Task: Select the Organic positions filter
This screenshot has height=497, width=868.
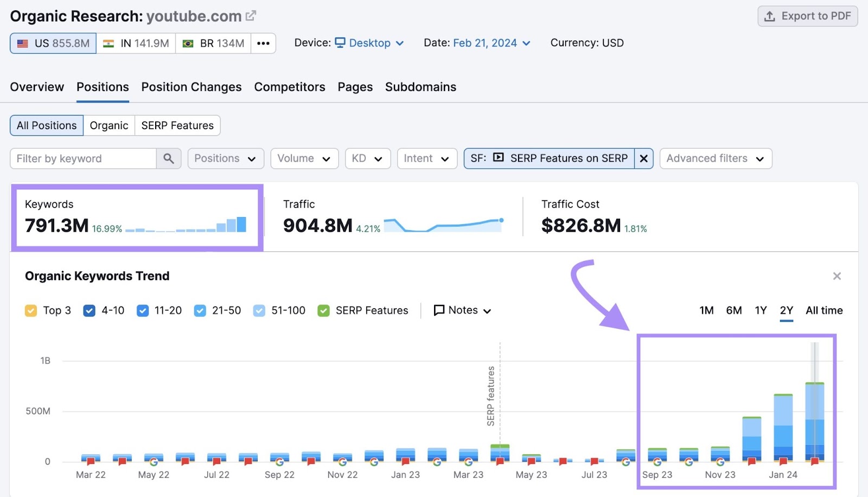Action: point(109,125)
